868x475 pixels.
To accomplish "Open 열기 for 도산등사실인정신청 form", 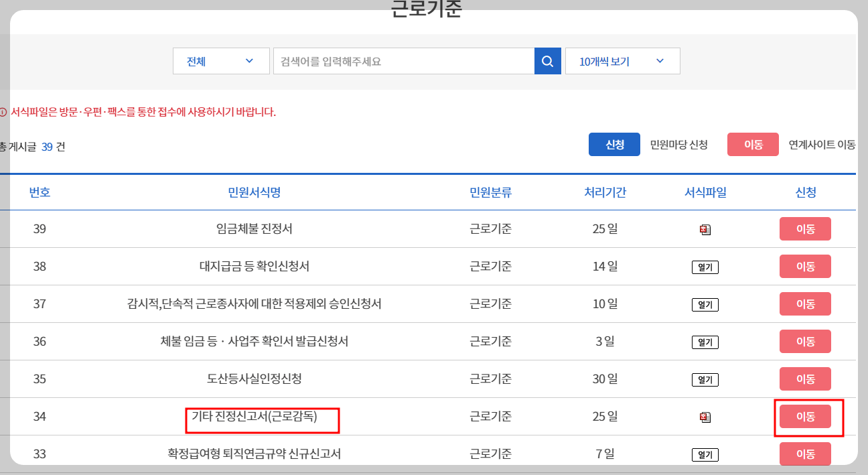I will (x=704, y=379).
